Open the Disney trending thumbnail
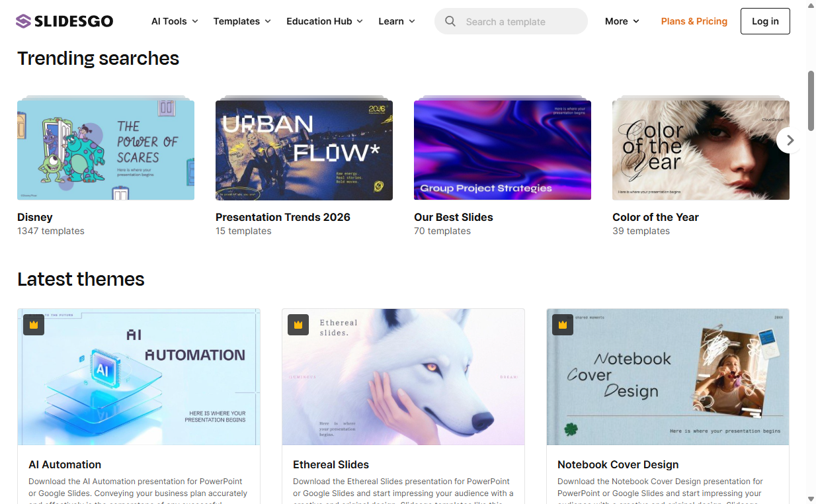The height and width of the screenshot is (504, 816). (x=106, y=150)
